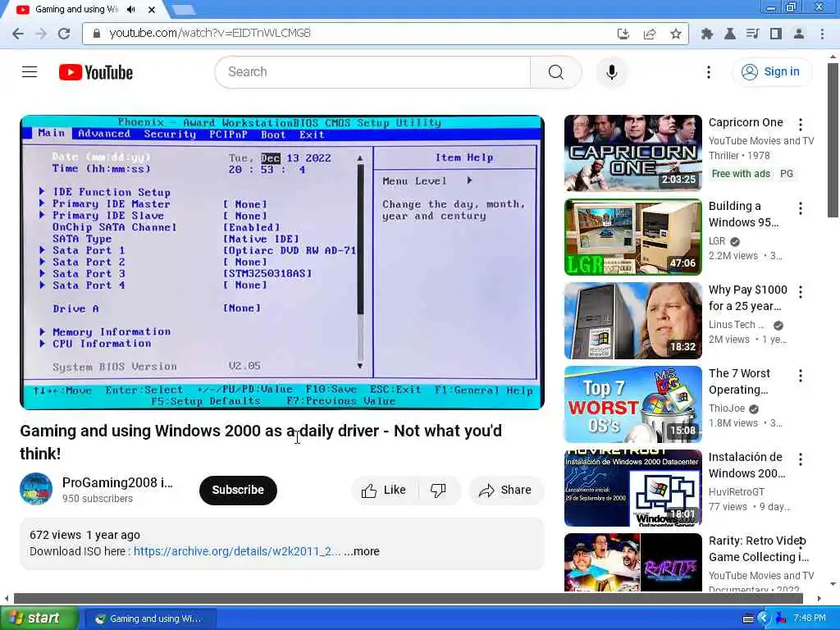Expand description with ...more

coord(362,551)
